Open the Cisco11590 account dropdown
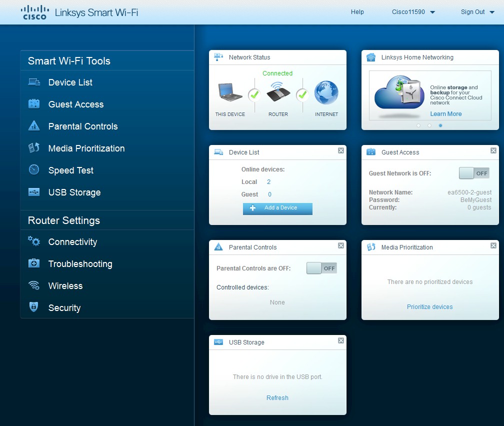The width and height of the screenshot is (504, 426). pos(413,12)
